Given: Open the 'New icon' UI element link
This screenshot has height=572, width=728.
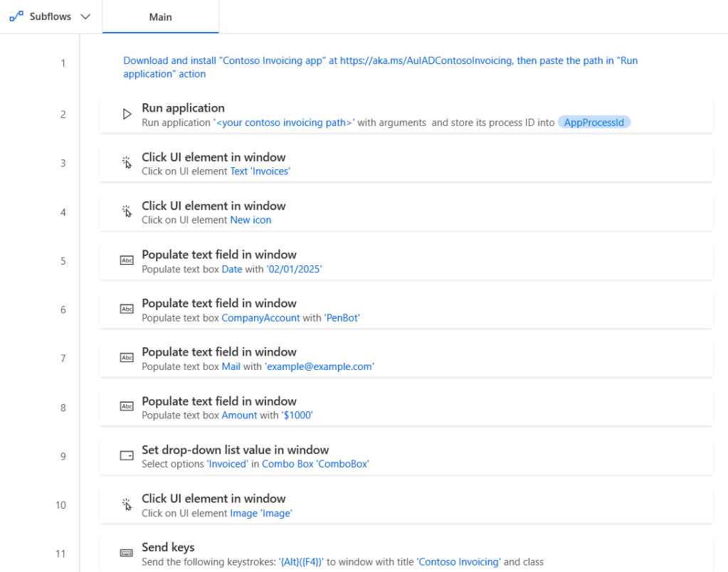Looking at the screenshot, I should click(x=250, y=220).
